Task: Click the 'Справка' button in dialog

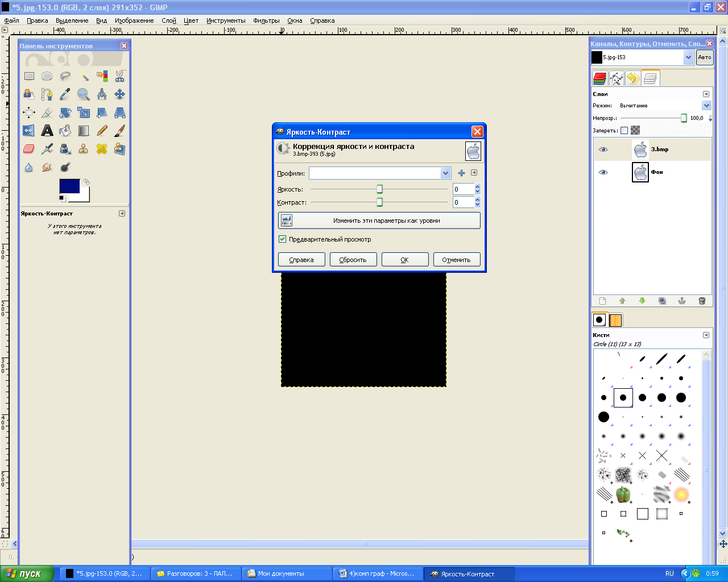Action: point(301,260)
